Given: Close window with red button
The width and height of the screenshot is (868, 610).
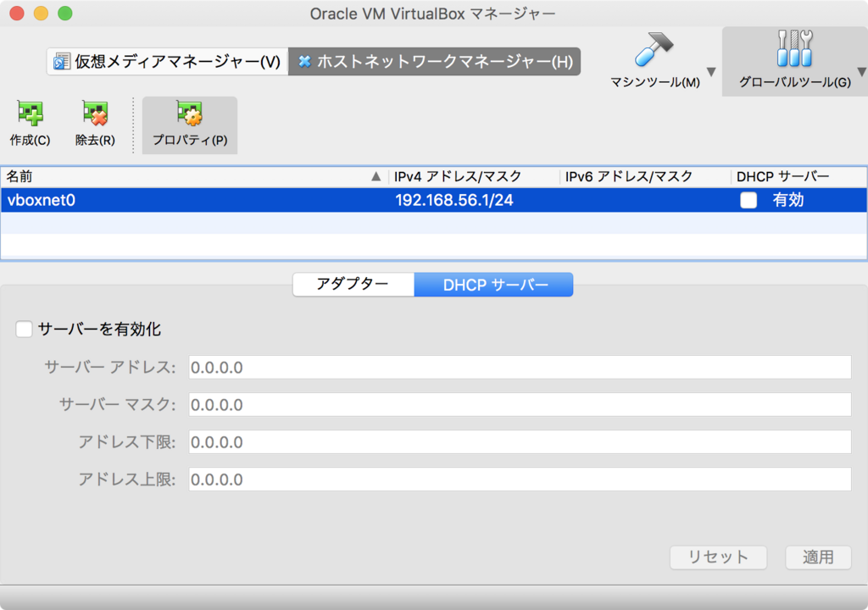Looking at the screenshot, I should coord(17,14).
